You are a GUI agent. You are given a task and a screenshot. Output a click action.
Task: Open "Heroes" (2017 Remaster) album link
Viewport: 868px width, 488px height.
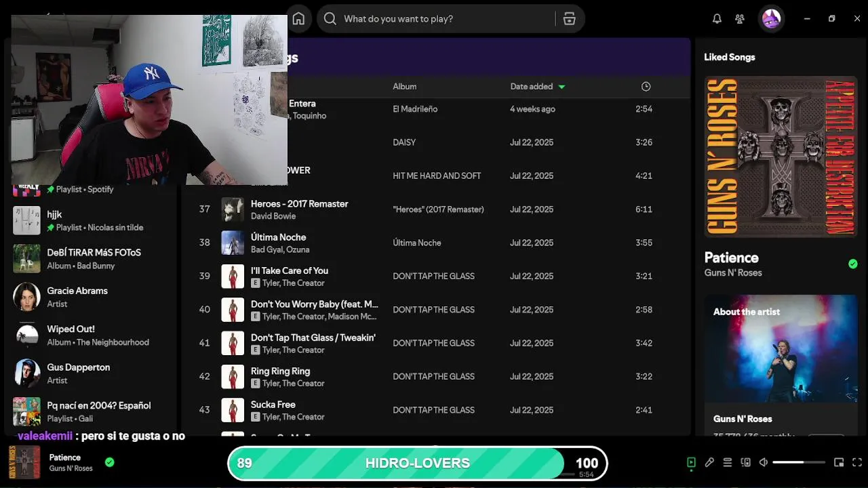(438, 209)
